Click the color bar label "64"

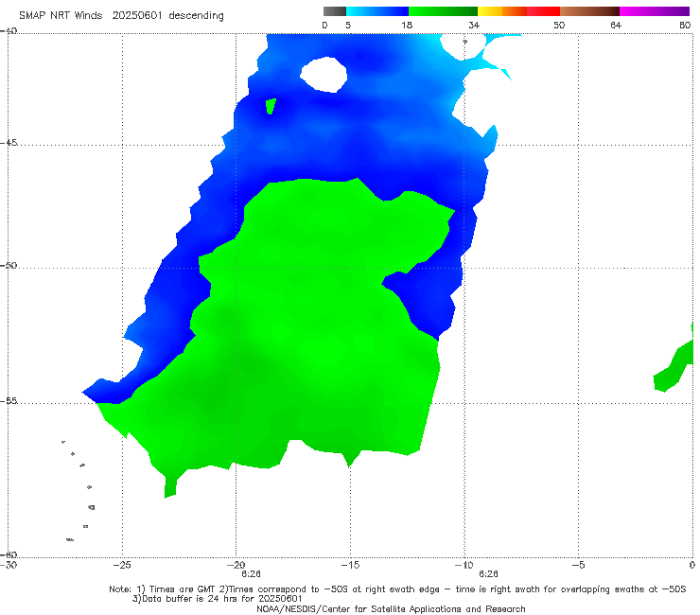pyautogui.click(x=616, y=25)
